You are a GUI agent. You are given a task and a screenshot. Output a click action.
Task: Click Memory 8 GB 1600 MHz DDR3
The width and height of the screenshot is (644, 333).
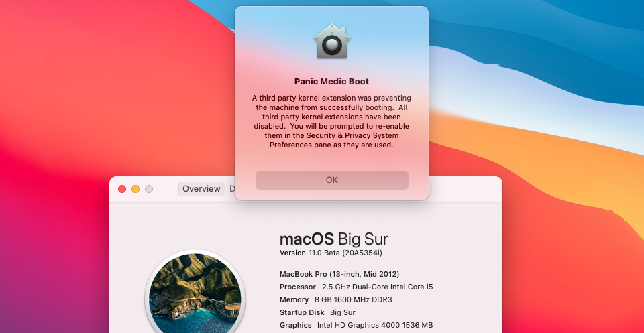(335, 299)
